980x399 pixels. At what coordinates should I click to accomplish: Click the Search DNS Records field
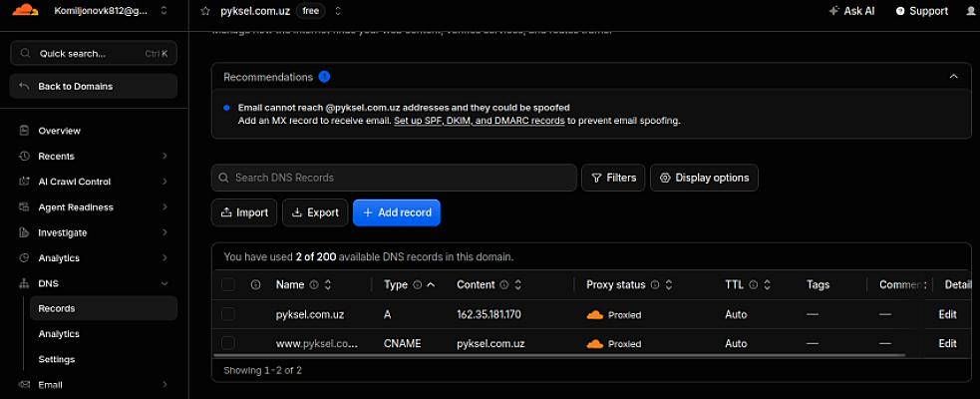[394, 178]
